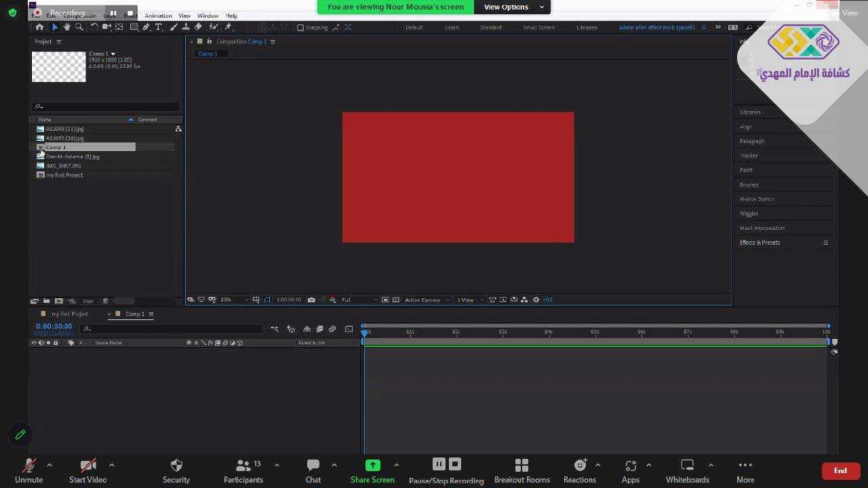The width and height of the screenshot is (868, 488).
Task: Click Zoom's View Options button
Action: (513, 7)
